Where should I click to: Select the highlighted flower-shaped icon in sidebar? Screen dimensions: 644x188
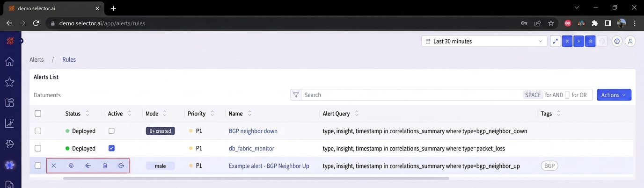click(9, 165)
